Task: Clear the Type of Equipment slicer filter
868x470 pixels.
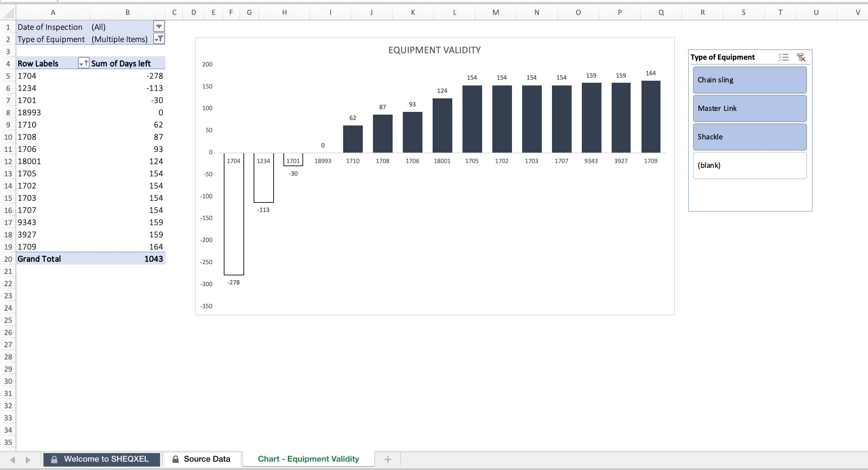Action: pos(801,57)
